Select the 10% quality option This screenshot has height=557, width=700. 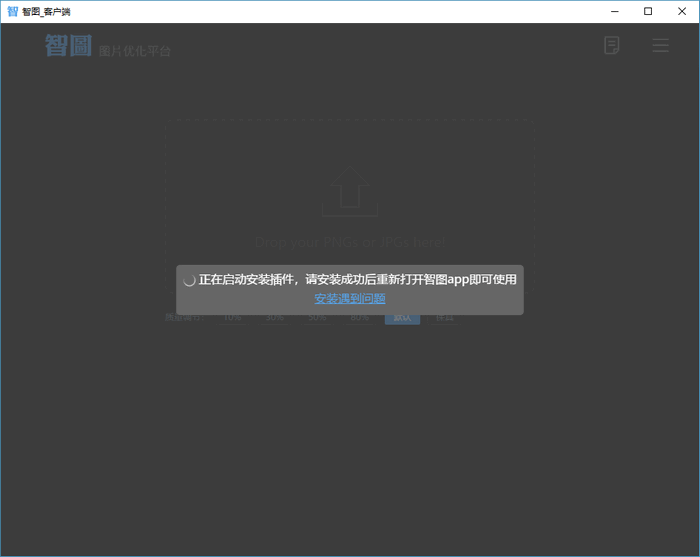click(233, 318)
